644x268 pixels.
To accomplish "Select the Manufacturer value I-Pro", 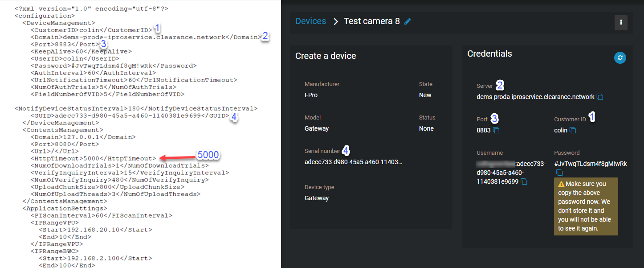I will (x=311, y=95).
